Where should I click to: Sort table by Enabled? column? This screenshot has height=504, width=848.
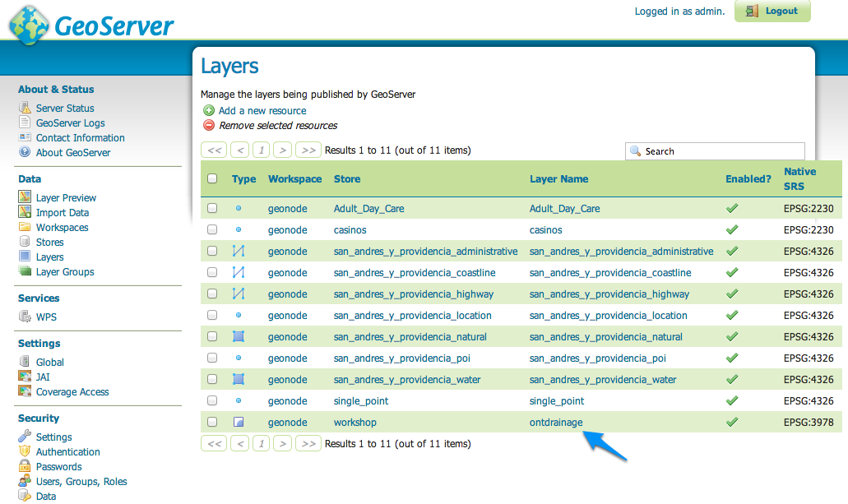[748, 179]
